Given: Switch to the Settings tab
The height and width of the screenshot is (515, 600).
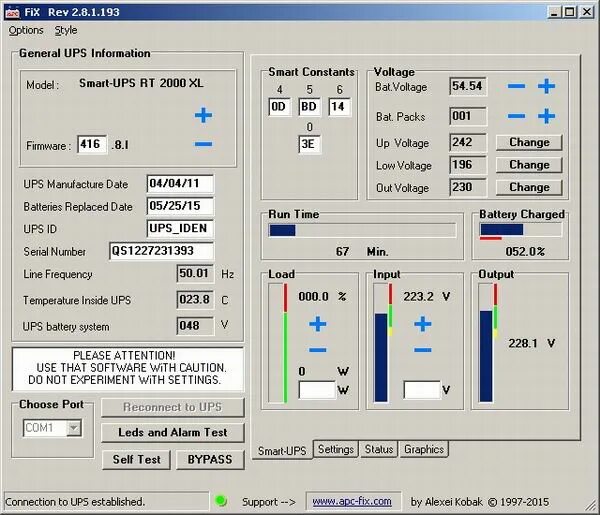Looking at the screenshot, I should 336,449.
